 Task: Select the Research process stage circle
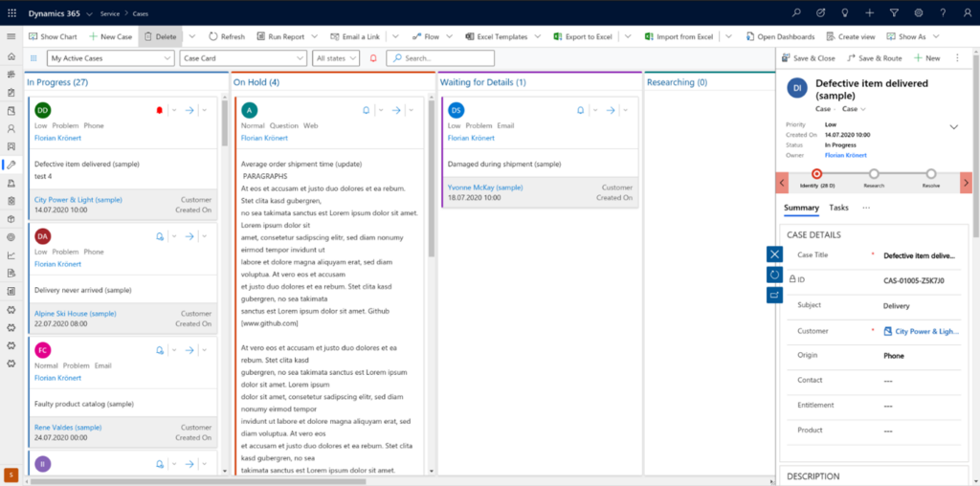tap(874, 174)
